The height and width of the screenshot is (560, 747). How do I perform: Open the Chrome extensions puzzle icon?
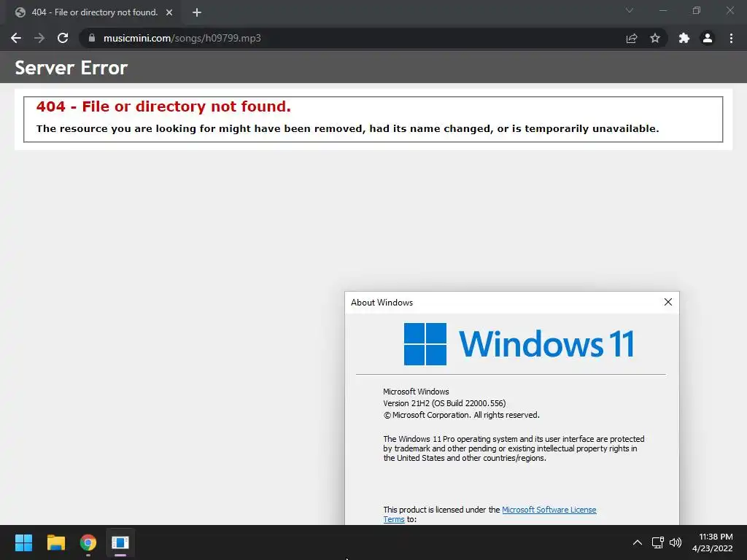tap(684, 38)
